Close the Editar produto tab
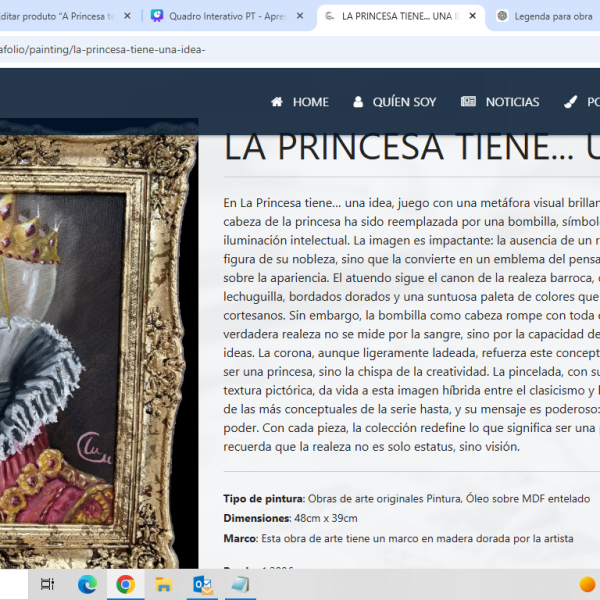The image size is (600, 600). pos(127,16)
